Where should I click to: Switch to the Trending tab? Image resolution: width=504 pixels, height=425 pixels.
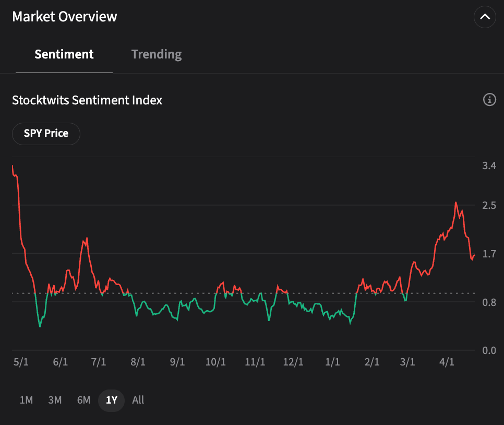[156, 54]
